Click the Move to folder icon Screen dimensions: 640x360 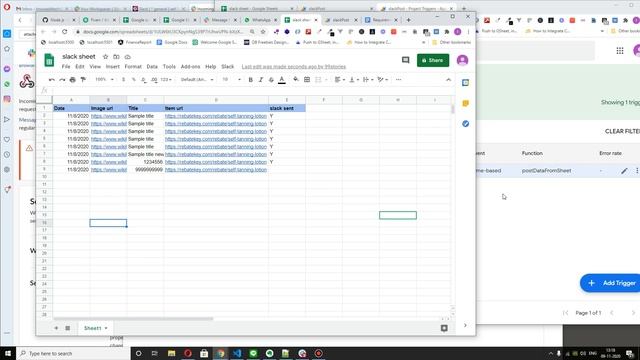pos(116,57)
